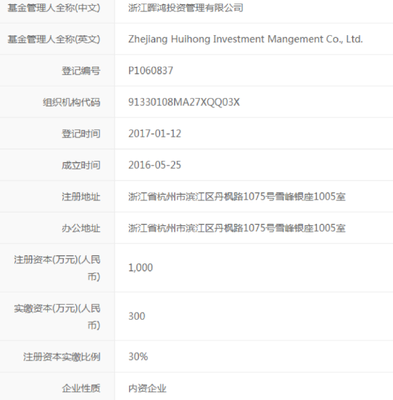Select the office address value in 办公地址 row
The image size is (393, 400).
(x=237, y=228)
